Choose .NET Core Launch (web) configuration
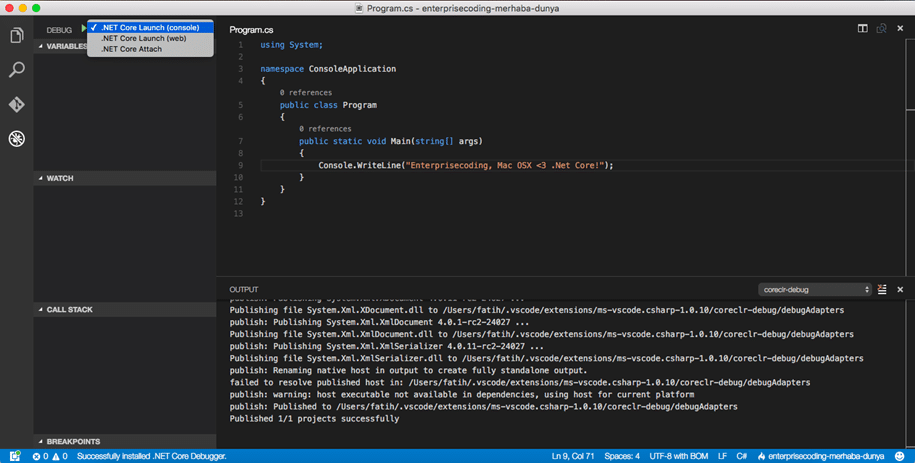The width and height of the screenshot is (915, 463). (x=150, y=38)
